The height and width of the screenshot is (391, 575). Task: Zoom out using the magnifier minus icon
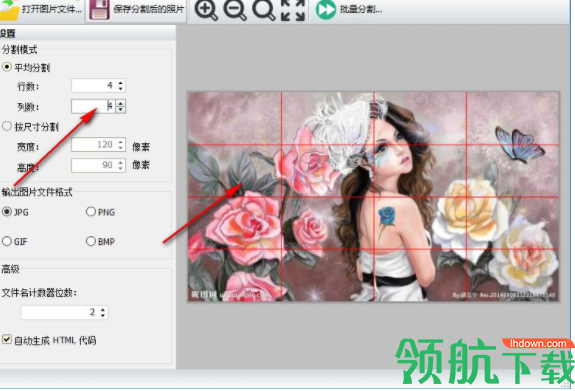pos(235,10)
